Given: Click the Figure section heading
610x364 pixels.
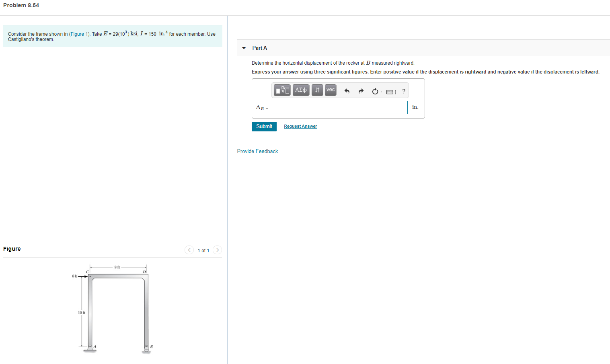Looking at the screenshot, I should click(12, 248).
